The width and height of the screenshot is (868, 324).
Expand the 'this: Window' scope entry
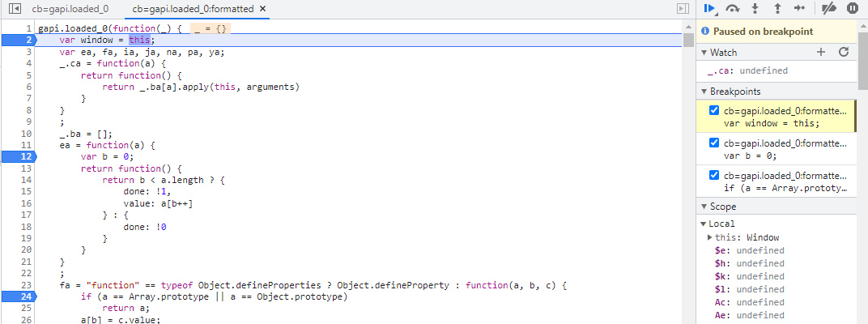[x=710, y=237]
